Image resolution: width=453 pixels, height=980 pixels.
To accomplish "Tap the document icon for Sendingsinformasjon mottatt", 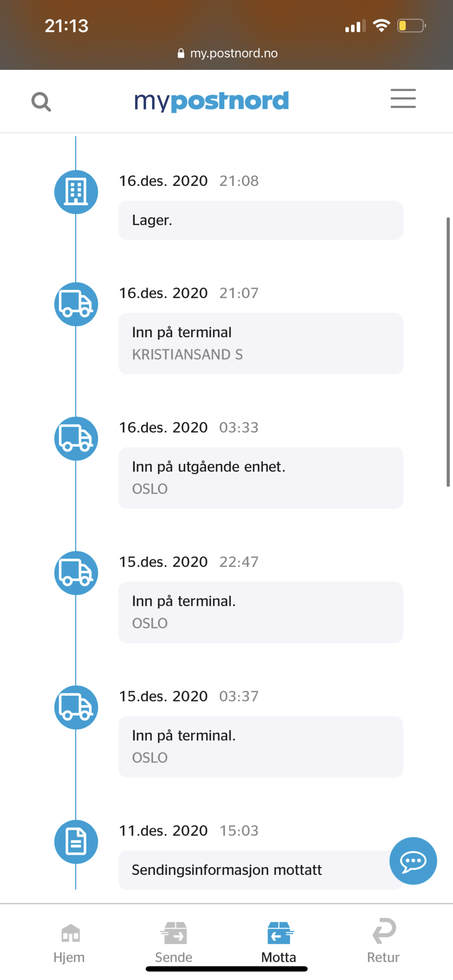I will click(x=76, y=841).
